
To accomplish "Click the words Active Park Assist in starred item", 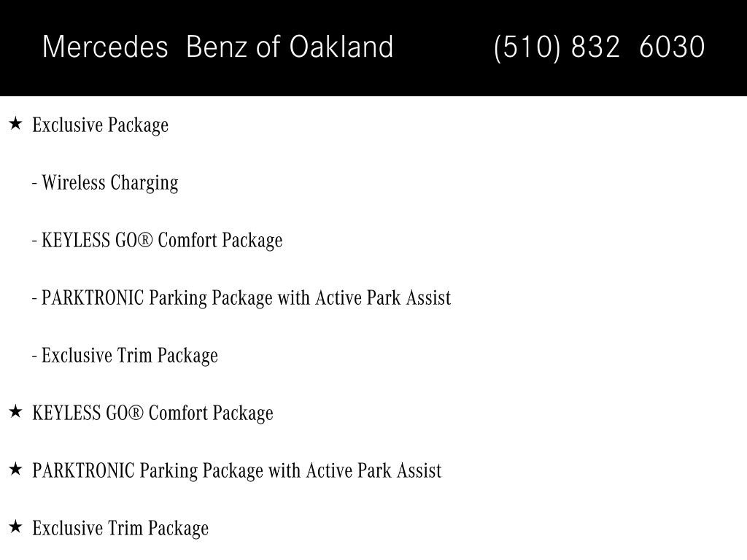I will pos(374,470).
